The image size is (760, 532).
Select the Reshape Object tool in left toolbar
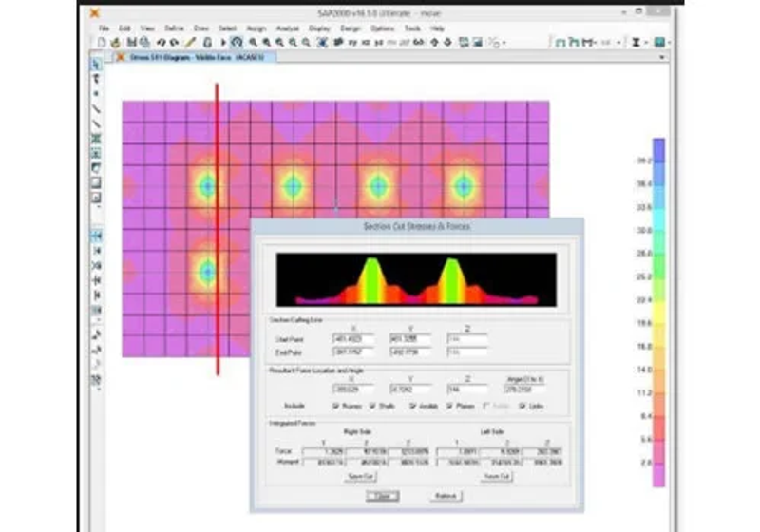point(96,79)
